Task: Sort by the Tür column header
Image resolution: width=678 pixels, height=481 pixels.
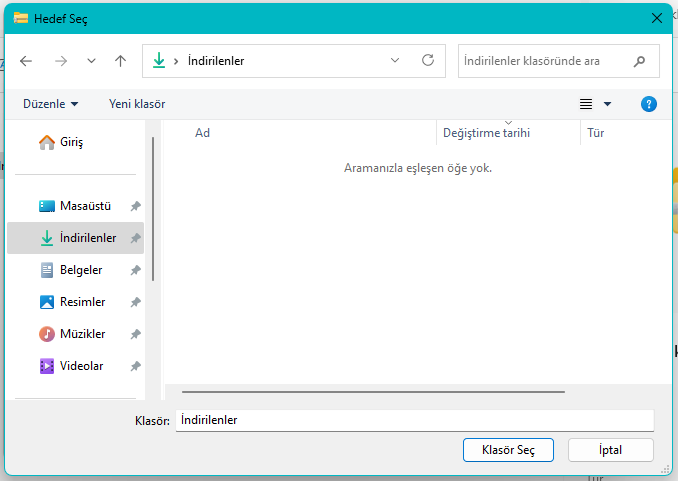Action: 595,133
